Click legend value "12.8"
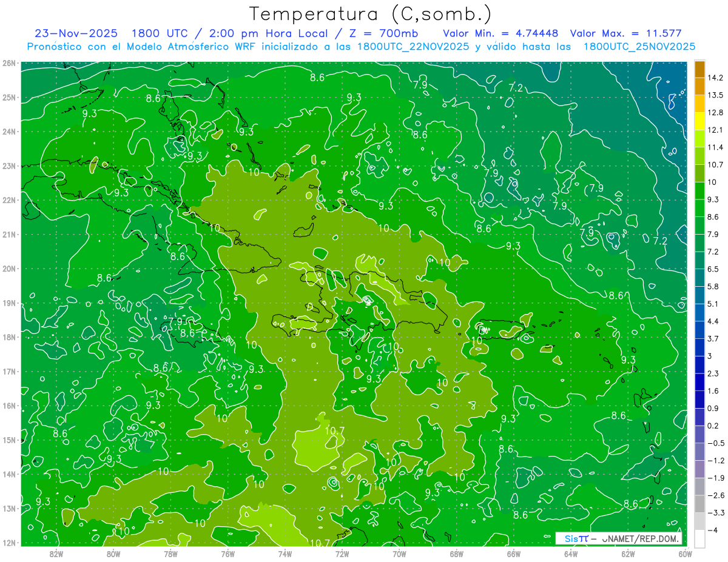The width and height of the screenshot is (728, 562). [x=715, y=112]
